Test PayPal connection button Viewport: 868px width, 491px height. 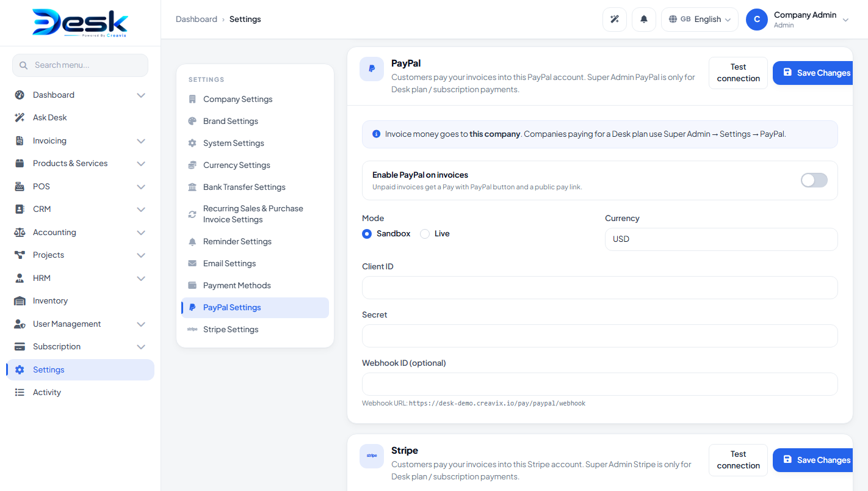pos(738,73)
